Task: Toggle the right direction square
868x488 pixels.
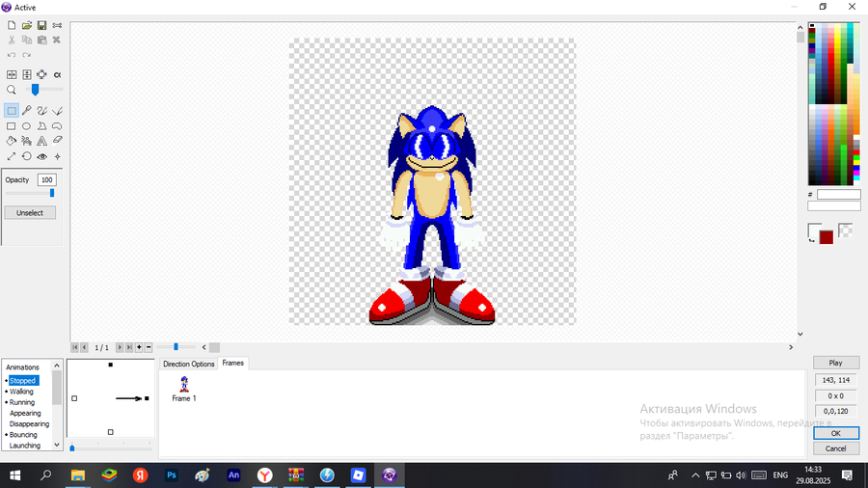Action: [x=147, y=398]
